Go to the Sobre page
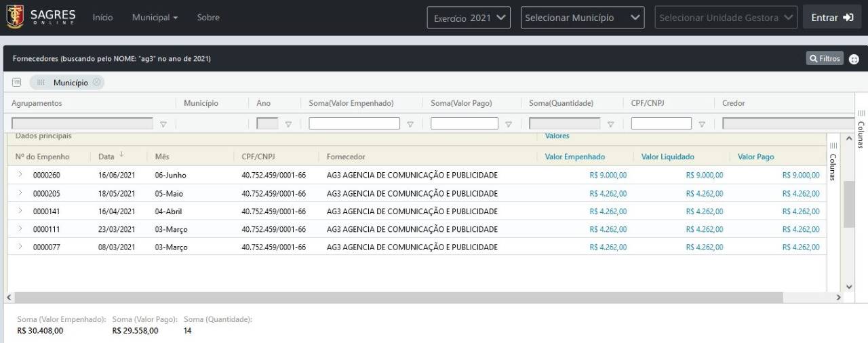The width and height of the screenshot is (868, 343). point(208,18)
